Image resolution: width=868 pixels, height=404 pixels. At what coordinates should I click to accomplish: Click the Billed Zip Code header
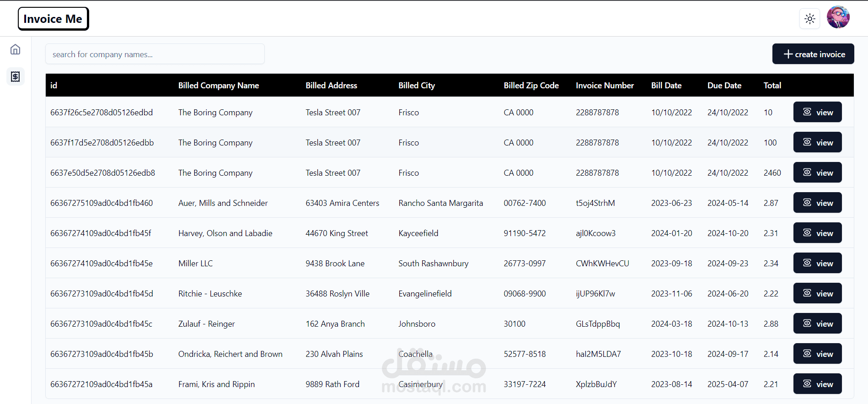pyautogui.click(x=531, y=86)
